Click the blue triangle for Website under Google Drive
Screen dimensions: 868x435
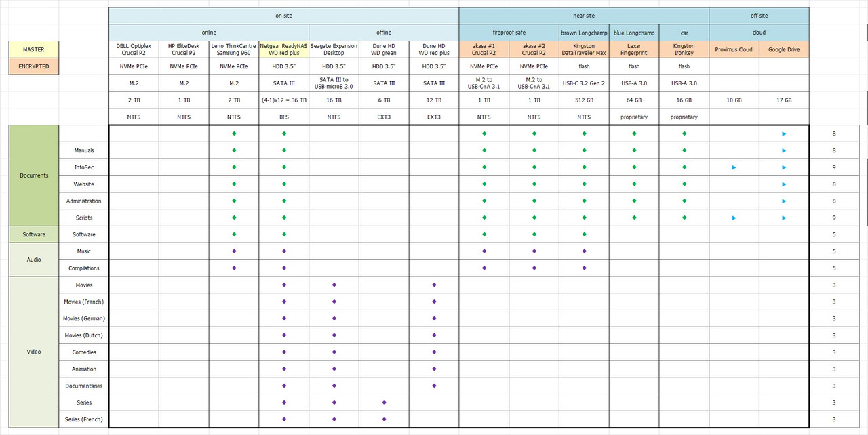(784, 184)
